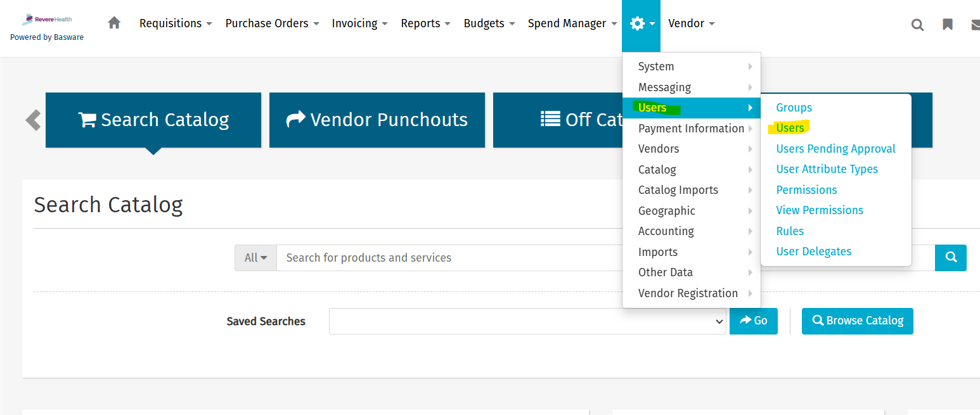Expand the Vendor menu in navbar
Viewport: 980px width, 415px height.
click(x=691, y=23)
